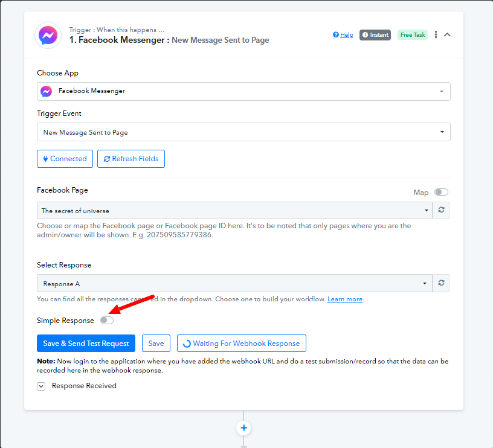Open the Learn more link
This screenshot has width=493, height=448.
click(x=345, y=299)
